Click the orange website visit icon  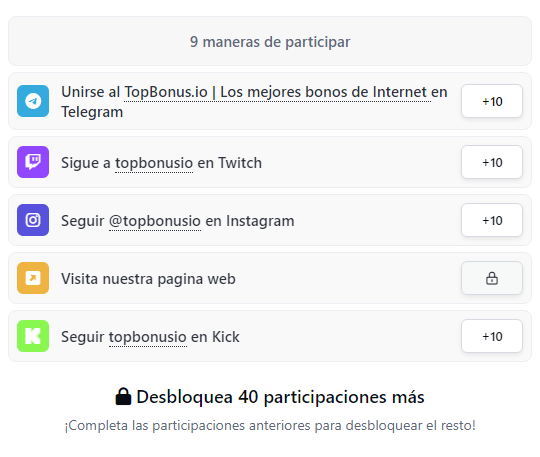point(33,278)
